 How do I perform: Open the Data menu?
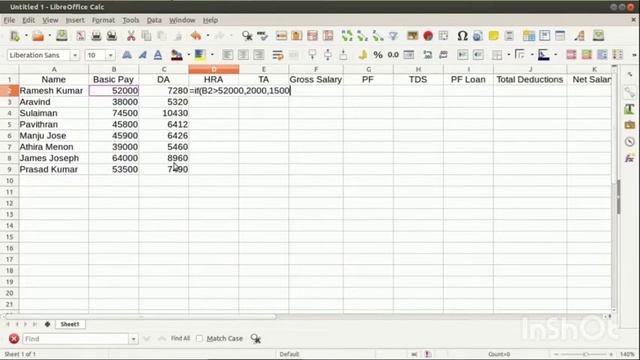(x=154, y=20)
